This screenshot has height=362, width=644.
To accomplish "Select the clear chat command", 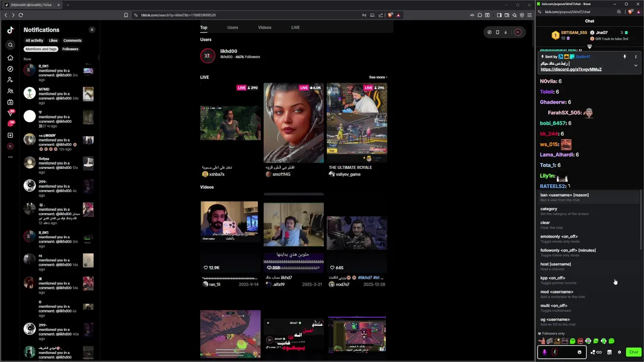I will click(x=589, y=225).
